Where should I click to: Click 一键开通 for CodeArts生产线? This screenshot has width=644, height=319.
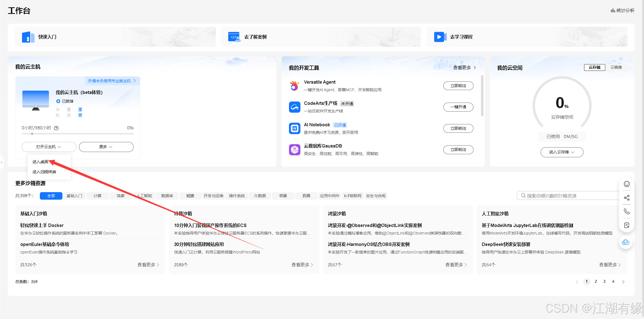click(458, 107)
